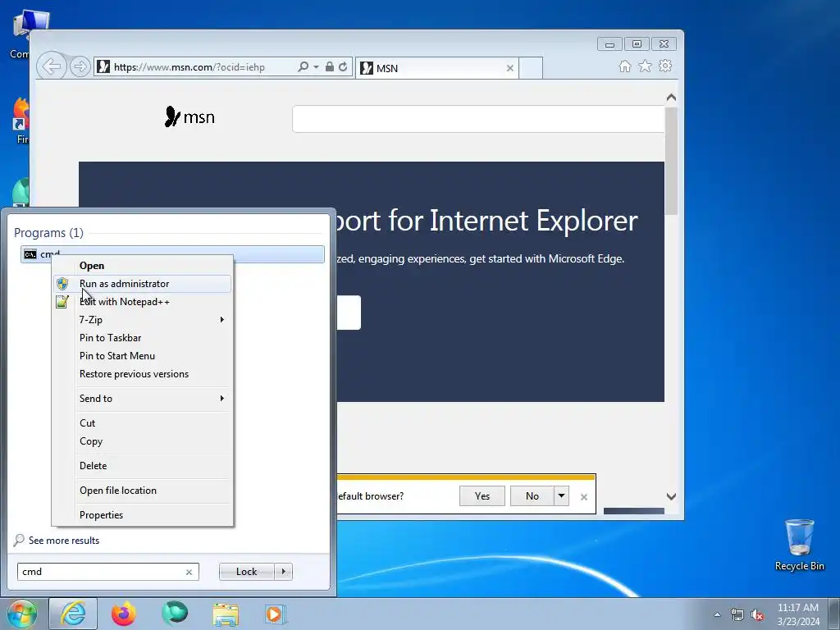Choose Pin to Taskbar
The height and width of the screenshot is (630, 840).
click(142, 338)
